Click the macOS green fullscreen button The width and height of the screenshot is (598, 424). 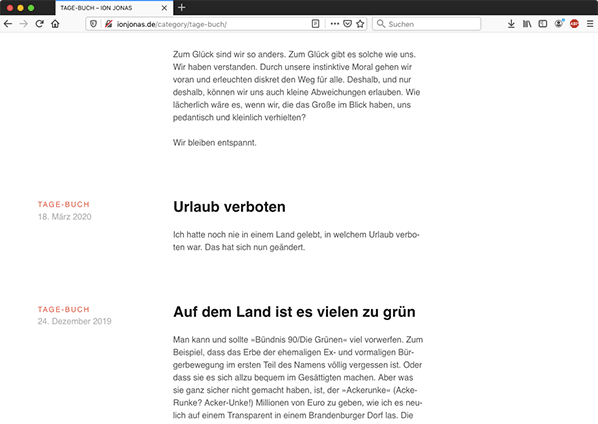31,8
